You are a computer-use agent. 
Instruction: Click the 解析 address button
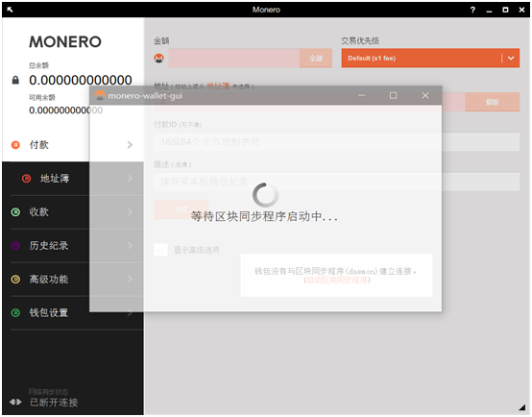492,102
